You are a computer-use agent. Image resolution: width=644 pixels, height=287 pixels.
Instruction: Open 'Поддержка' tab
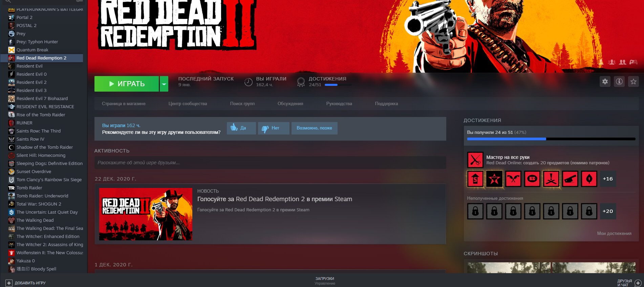pyautogui.click(x=386, y=104)
